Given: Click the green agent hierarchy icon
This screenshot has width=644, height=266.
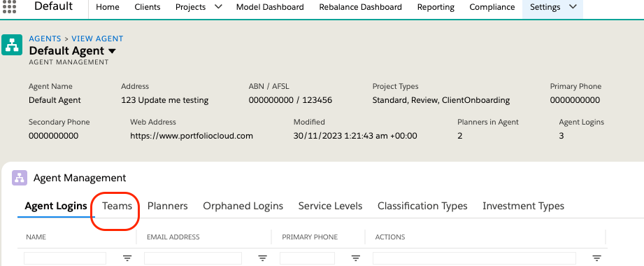Looking at the screenshot, I should 12,45.
